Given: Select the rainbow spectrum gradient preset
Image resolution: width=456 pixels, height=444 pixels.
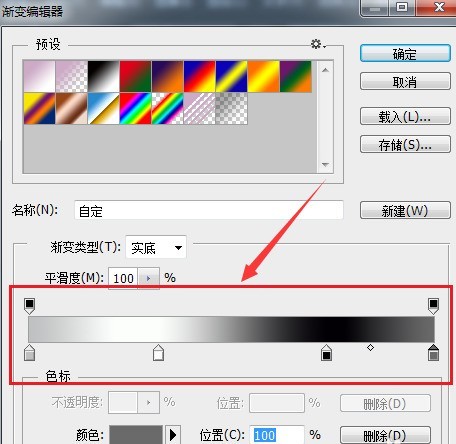Looking at the screenshot, I should pyautogui.click(x=136, y=108).
